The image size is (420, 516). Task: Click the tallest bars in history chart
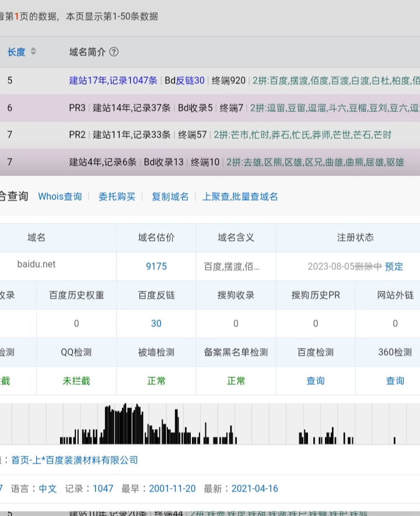point(124,423)
